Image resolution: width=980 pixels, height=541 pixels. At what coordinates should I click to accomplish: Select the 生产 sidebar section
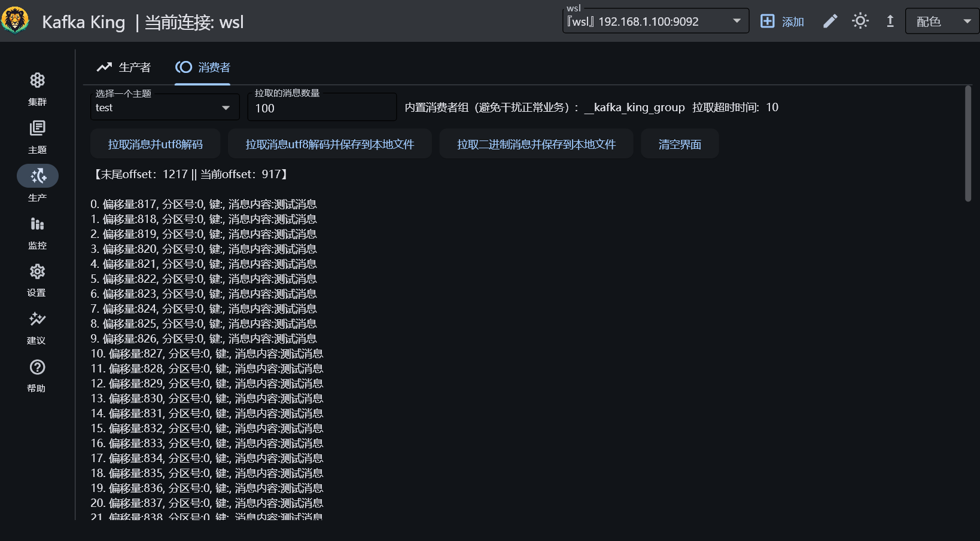coord(37,185)
